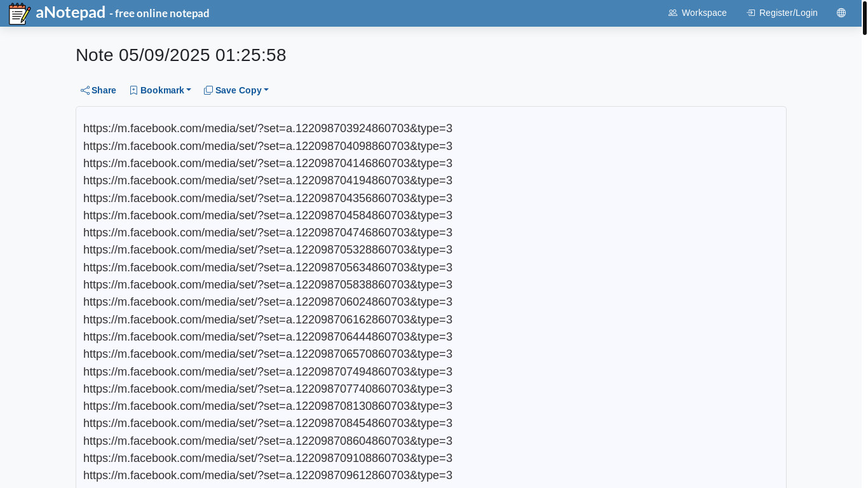This screenshot has height=488, width=868.
Task: Click the URL containing 122098704146860703
Action: click(x=268, y=163)
